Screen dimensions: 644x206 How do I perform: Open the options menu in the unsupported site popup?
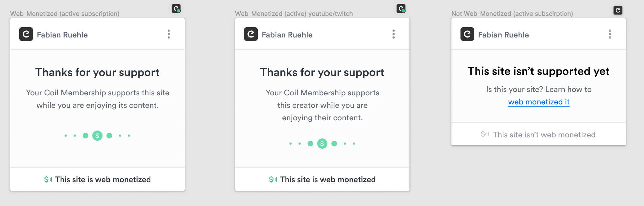click(609, 34)
